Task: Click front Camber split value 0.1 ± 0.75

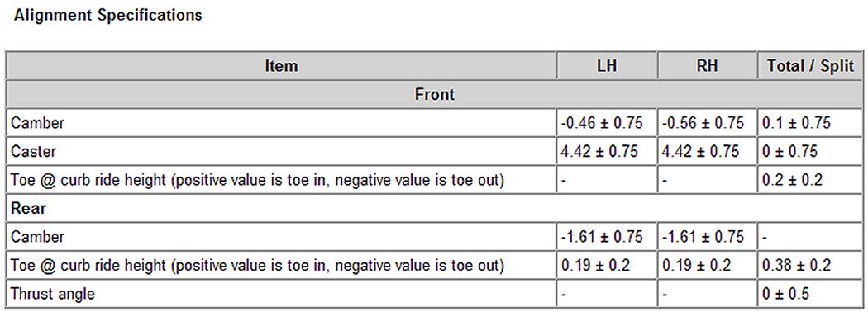Action: (x=796, y=123)
